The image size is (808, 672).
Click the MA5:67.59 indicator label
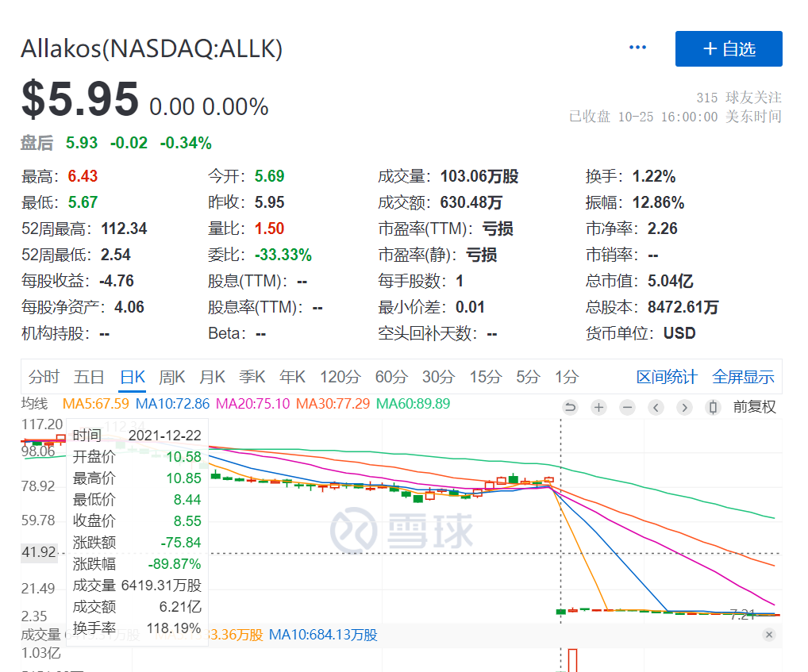point(96,403)
